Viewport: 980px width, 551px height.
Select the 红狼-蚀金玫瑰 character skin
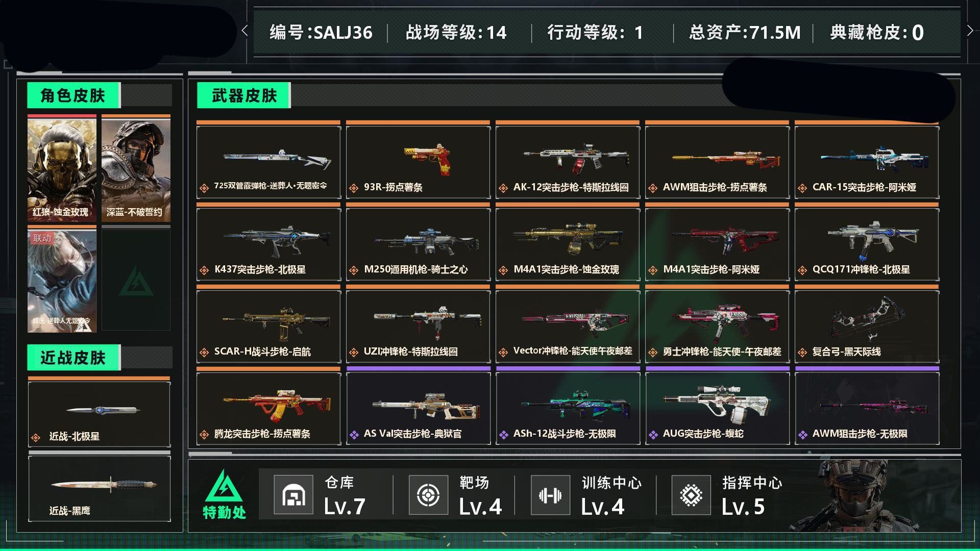[62, 168]
